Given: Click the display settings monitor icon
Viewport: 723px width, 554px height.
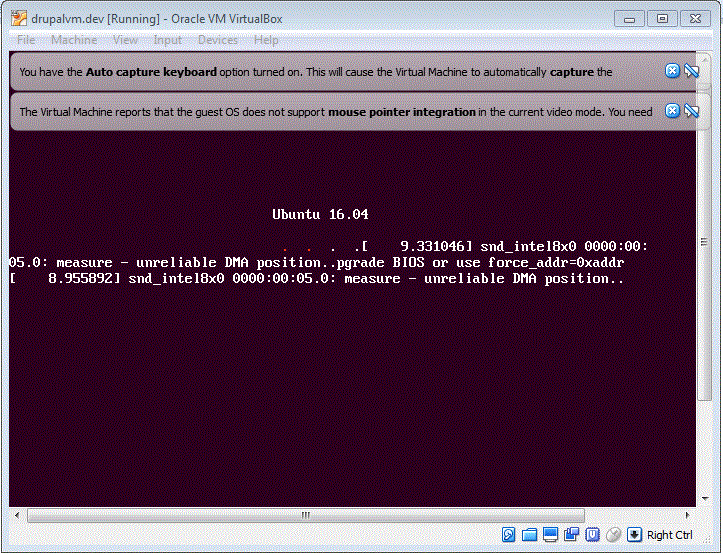Looking at the screenshot, I should point(551,534).
